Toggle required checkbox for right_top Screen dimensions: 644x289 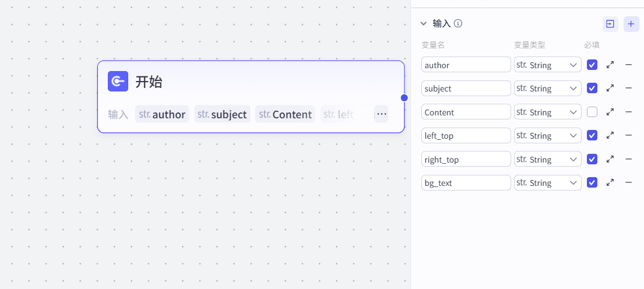pos(592,159)
